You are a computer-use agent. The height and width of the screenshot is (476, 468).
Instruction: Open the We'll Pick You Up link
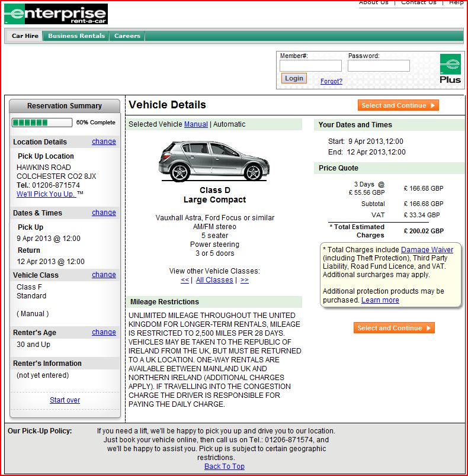(46, 194)
